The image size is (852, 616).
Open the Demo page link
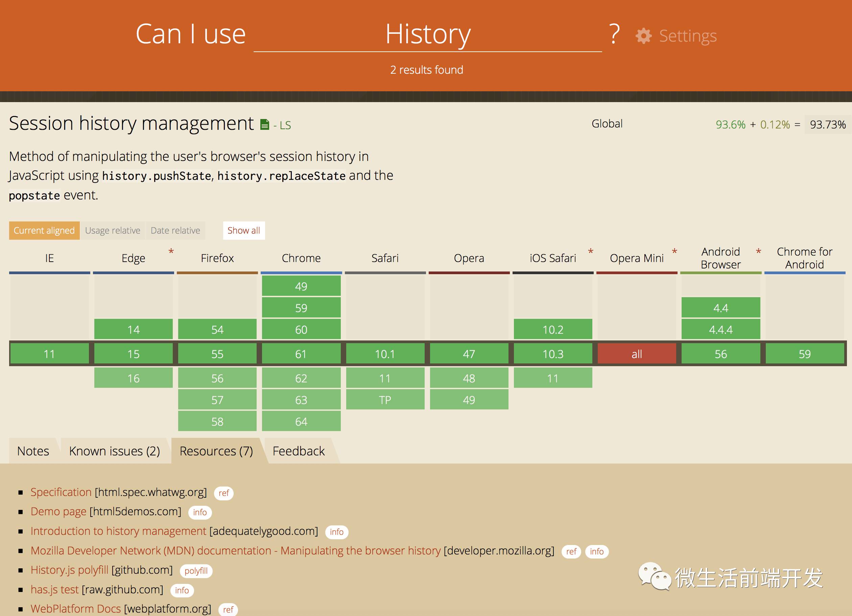pos(58,511)
